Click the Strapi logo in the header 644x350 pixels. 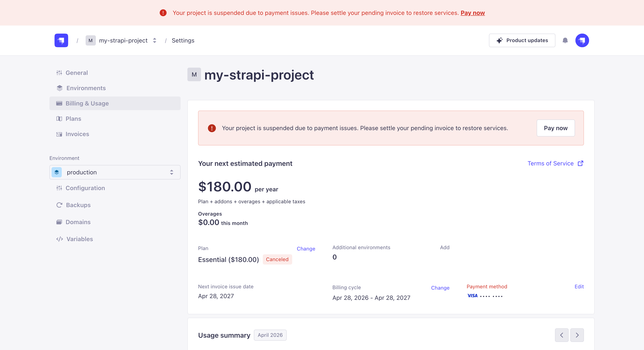[x=61, y=40]
